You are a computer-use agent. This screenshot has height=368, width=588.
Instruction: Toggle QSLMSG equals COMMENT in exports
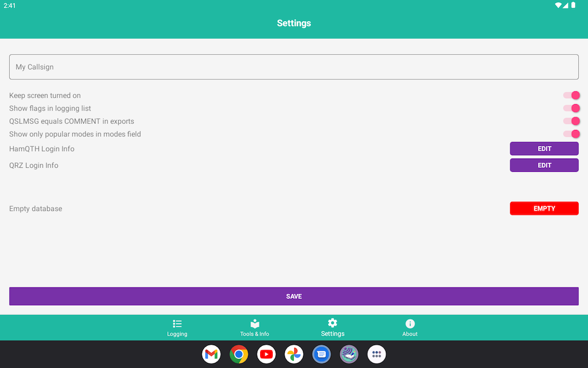point(571,121)
